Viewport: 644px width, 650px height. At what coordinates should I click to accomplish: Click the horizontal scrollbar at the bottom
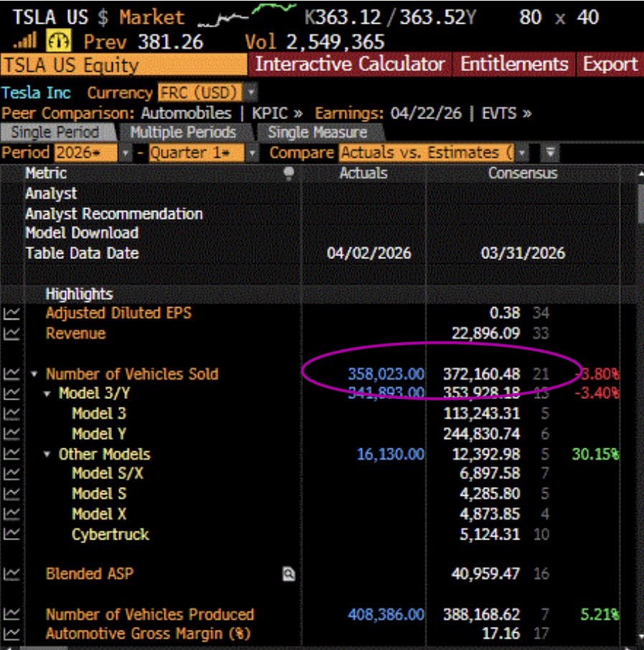[x=43, y=648]
